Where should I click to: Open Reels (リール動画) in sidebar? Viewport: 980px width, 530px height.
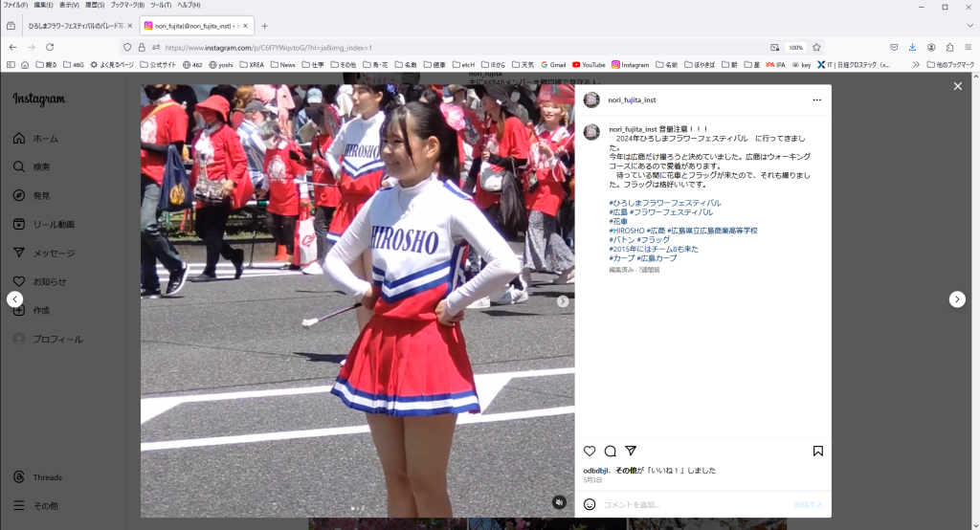(x=44, y=225)
